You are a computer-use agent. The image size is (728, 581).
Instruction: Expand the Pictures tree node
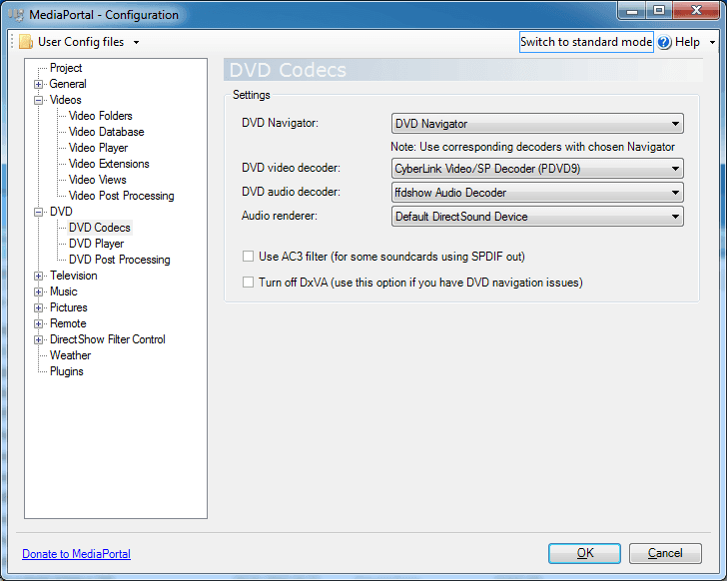(39, 308)
